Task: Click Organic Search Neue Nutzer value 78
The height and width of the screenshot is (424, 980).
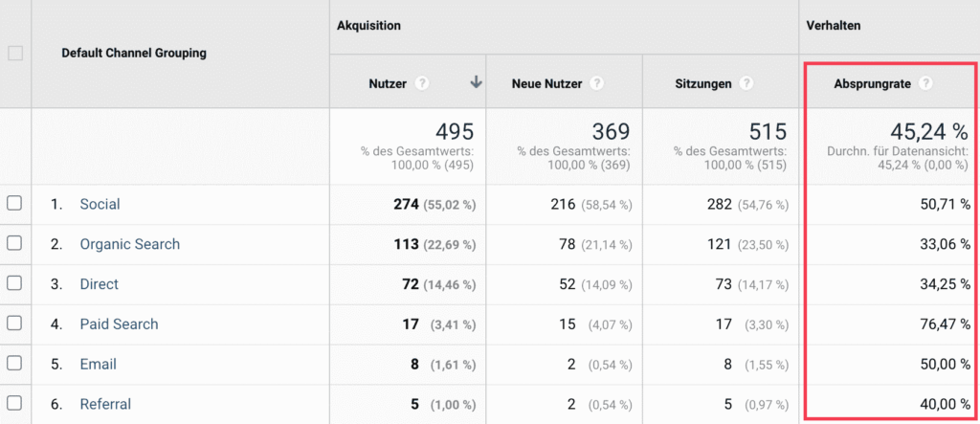Action: tap(567, 244)
